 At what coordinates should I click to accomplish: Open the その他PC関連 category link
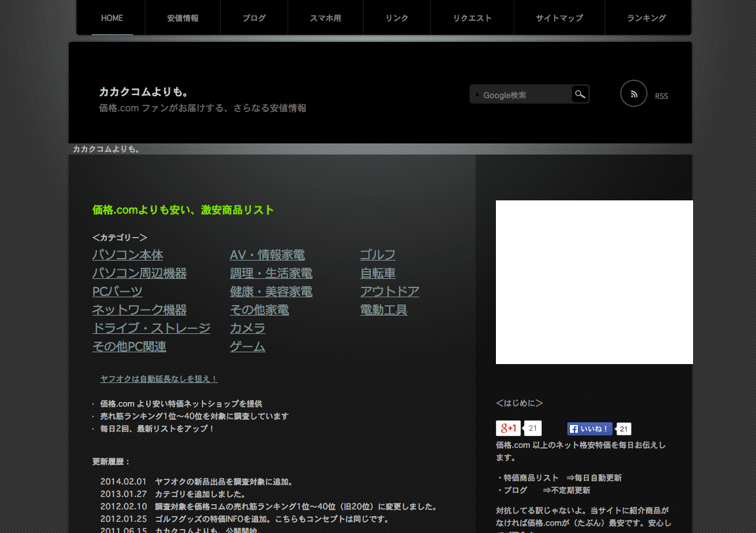(x=129, y=346)
